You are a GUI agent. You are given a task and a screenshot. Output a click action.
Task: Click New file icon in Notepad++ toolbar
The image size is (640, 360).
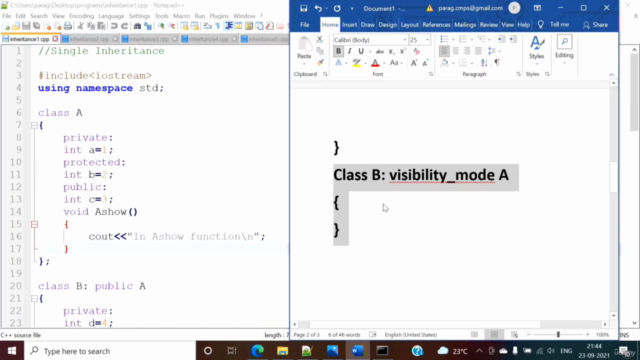tap(7, 27)
